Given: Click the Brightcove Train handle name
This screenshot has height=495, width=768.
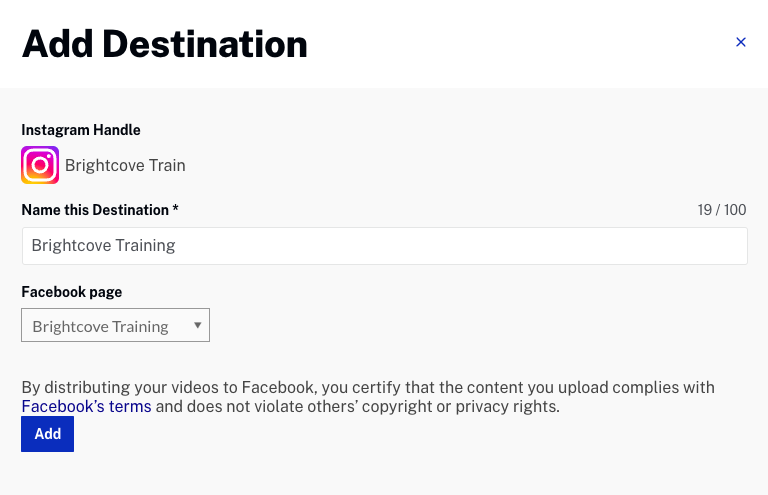Looking at the screenshot, I should coord(125,165).
